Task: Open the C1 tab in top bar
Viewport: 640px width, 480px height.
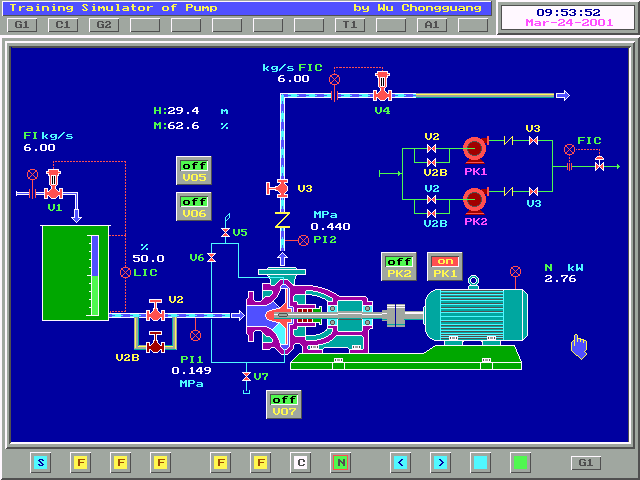Action: coord(62,24)
